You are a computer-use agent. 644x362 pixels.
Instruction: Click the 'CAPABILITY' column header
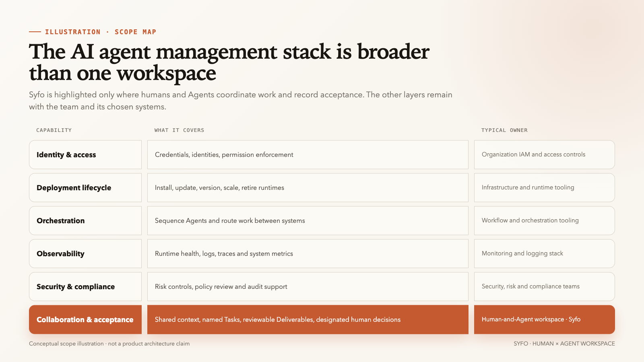(54, 130)
